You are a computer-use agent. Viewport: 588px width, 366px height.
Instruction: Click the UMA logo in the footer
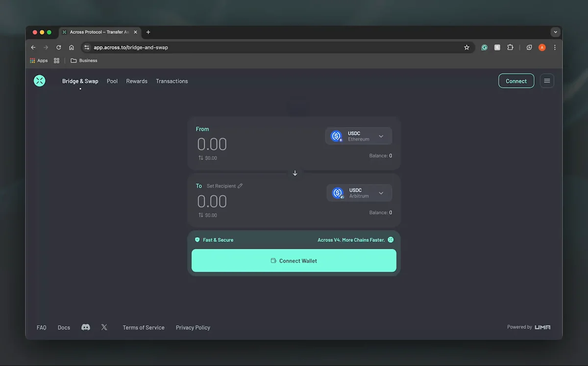click(542, 327)
